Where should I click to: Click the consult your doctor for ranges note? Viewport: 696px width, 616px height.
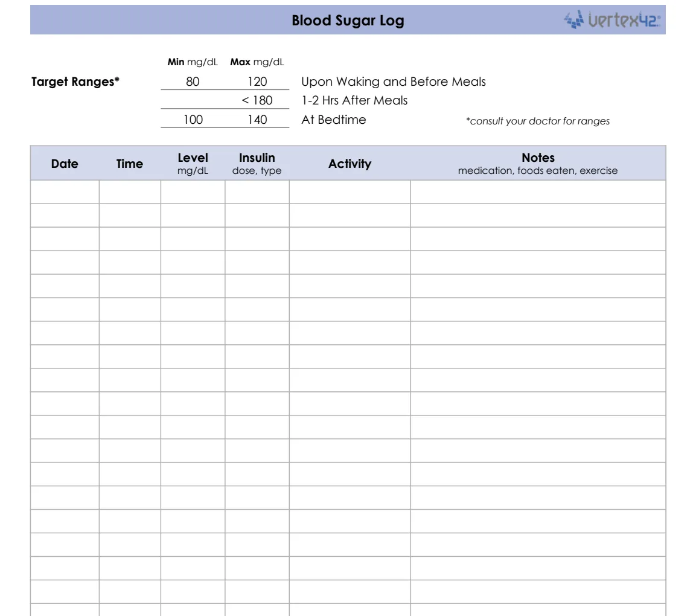click(x=537, y=121)
